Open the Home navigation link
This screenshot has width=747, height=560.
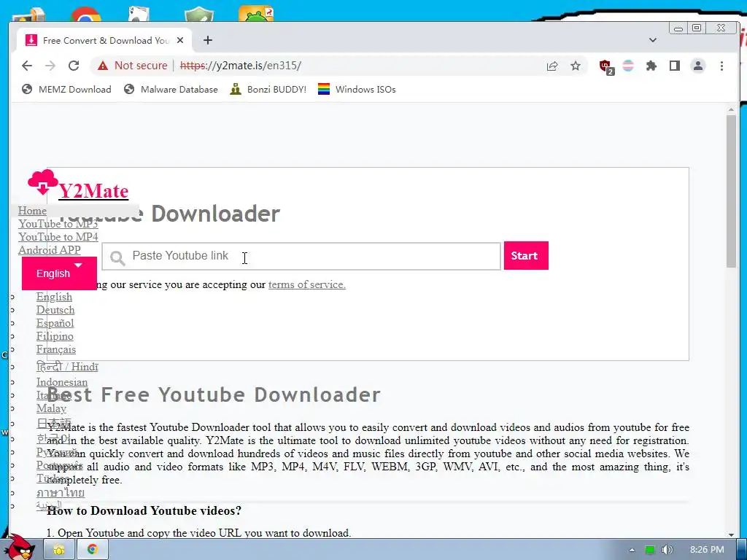[32, 211]
